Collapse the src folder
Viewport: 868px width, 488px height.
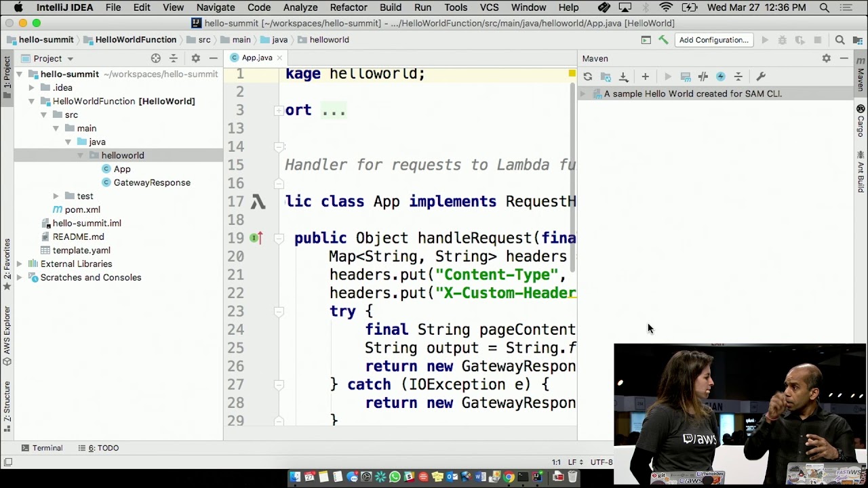(43, 115)
